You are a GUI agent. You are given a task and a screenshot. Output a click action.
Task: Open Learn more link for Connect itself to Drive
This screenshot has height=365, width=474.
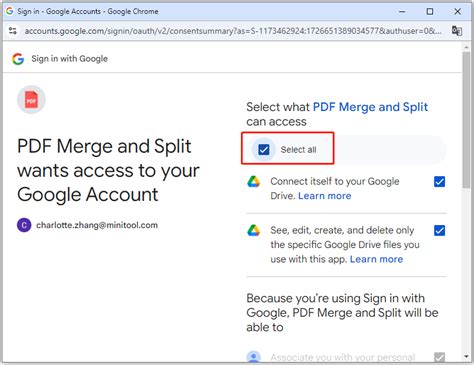[324, 196]
